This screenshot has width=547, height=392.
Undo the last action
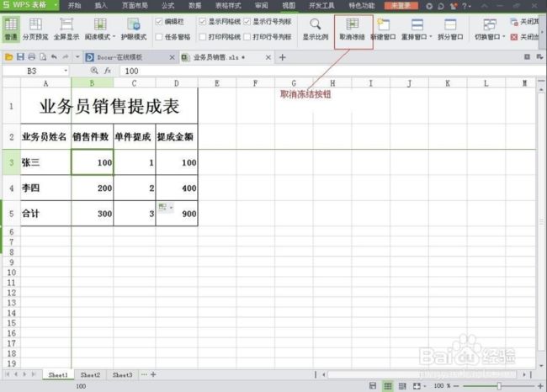(x=54, y=57)
